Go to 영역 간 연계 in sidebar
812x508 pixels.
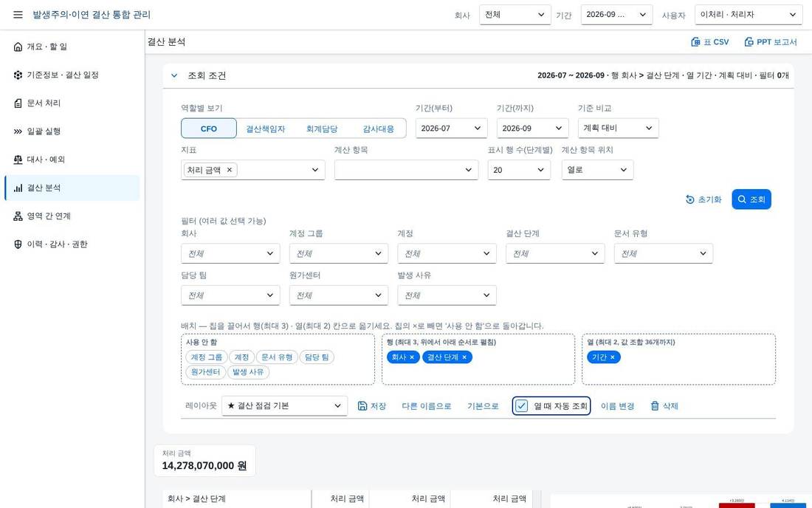(72, 216)
